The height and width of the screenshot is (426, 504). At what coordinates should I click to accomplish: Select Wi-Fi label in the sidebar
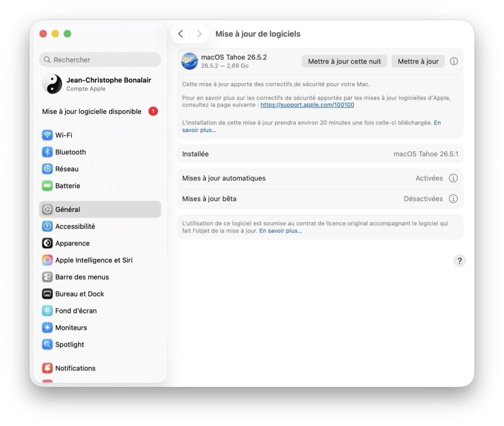pos(63,135)
